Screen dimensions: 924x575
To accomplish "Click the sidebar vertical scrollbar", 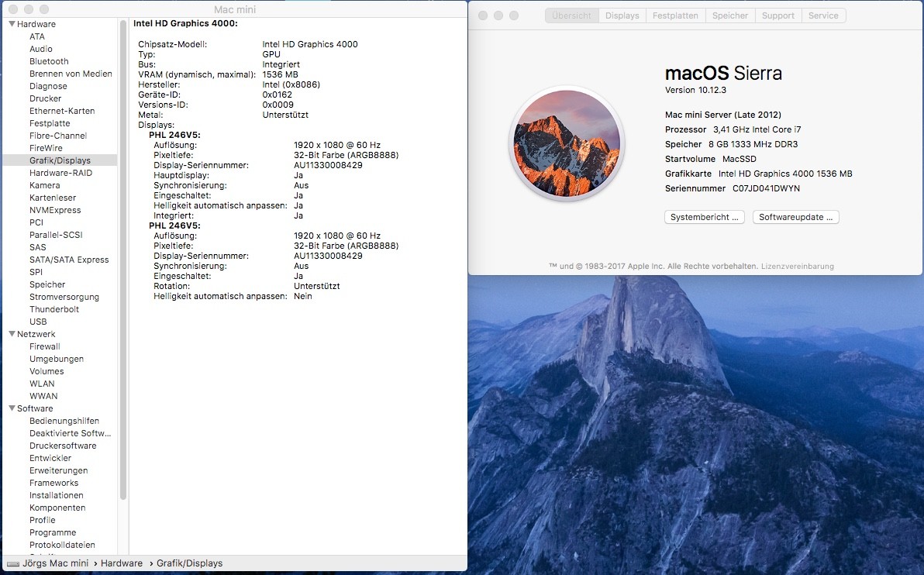I will tap(123, 260).
